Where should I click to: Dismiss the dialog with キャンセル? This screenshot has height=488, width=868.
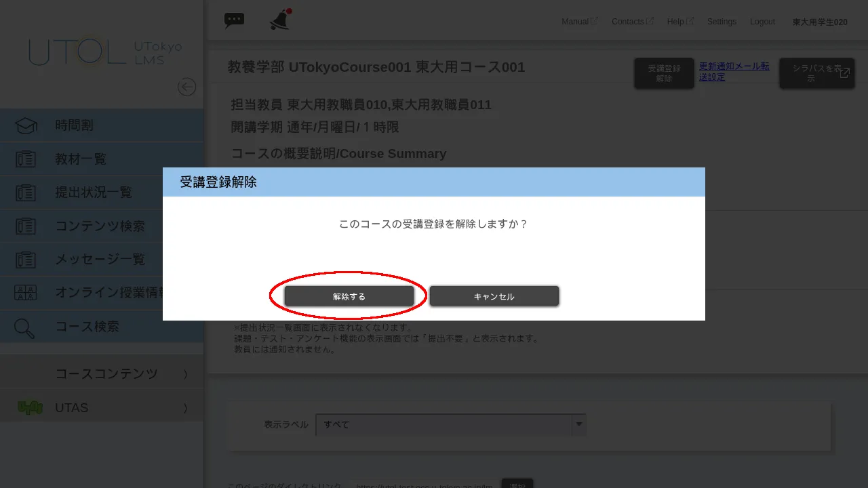[494, 296]
